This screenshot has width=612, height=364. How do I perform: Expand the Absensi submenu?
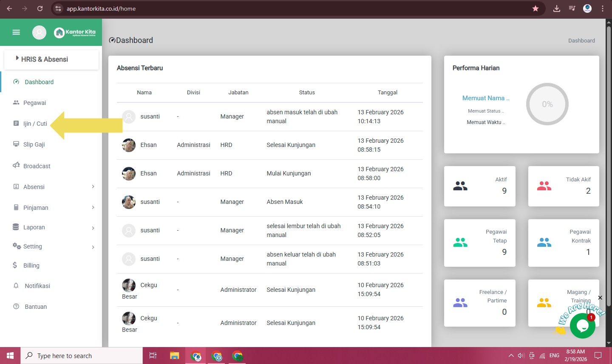click(93, 187)
